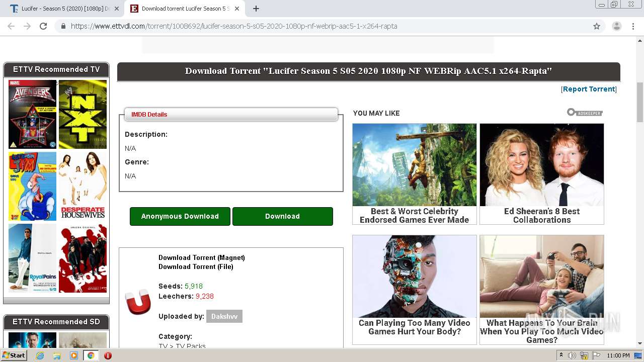Open the Avengers poster thumbnail
Viewport: 644px width, 362px height.
click(x=32, y=114)
